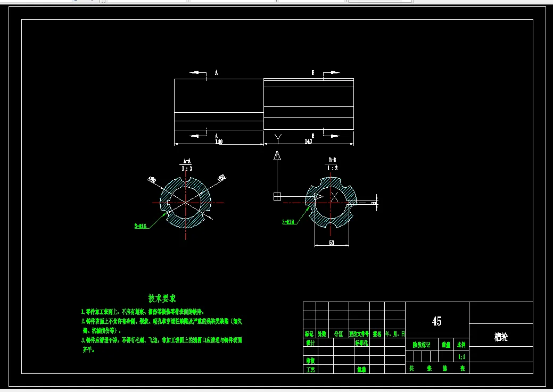This screenshot has height=392, width=553.
Task: Select the B-B section view title
Action: 332,160
